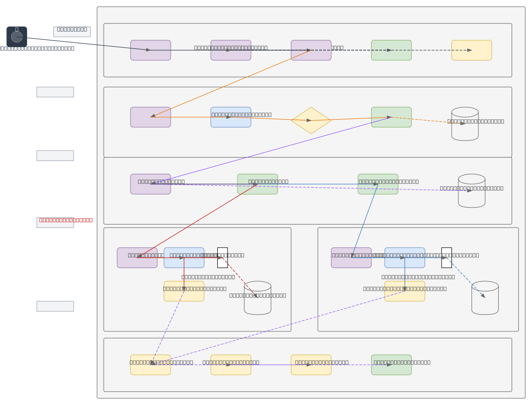Click the yellow node ending the top lane
This screenshot has height=405, width=532.
(x=471, y=50)
